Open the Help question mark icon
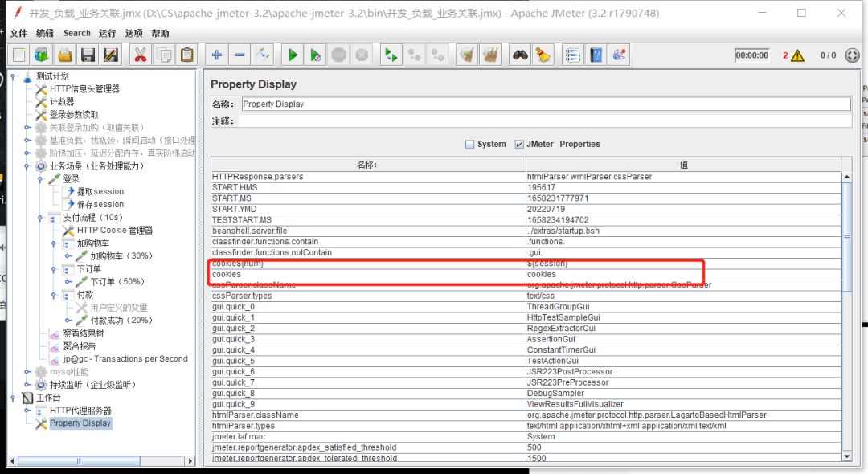Image resolution: width=868 pixels, height=474 pixels. [596, 55]
